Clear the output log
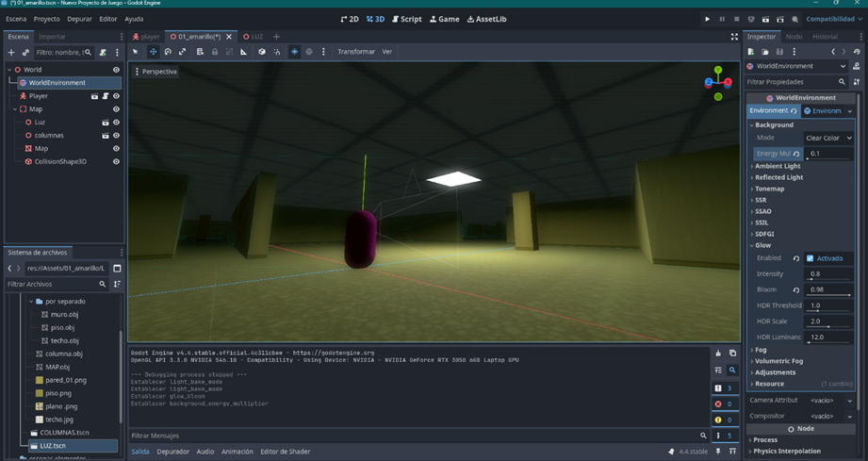Image resolution: width=868 pixels, height=461 pixels. point(717,354)
